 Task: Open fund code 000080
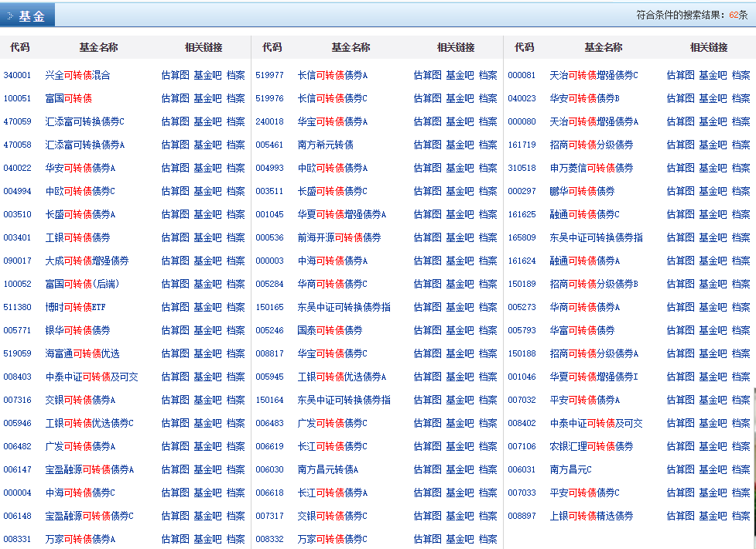(x=522, y=121)
